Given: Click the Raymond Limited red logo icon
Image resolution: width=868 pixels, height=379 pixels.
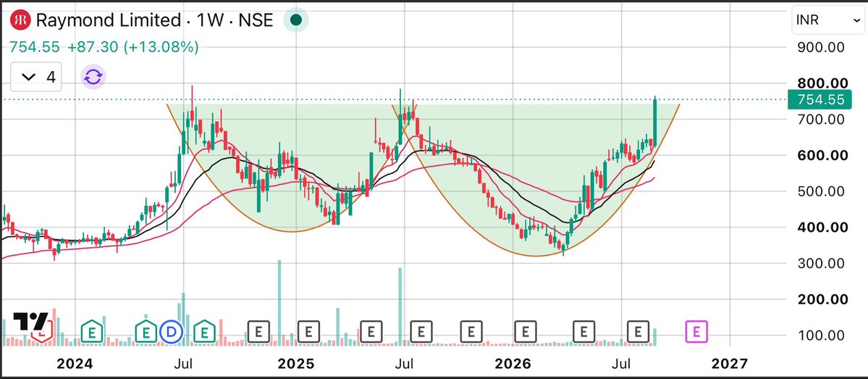Looking at the screenshot, I should pyautogui.click(x=22, y=20).
